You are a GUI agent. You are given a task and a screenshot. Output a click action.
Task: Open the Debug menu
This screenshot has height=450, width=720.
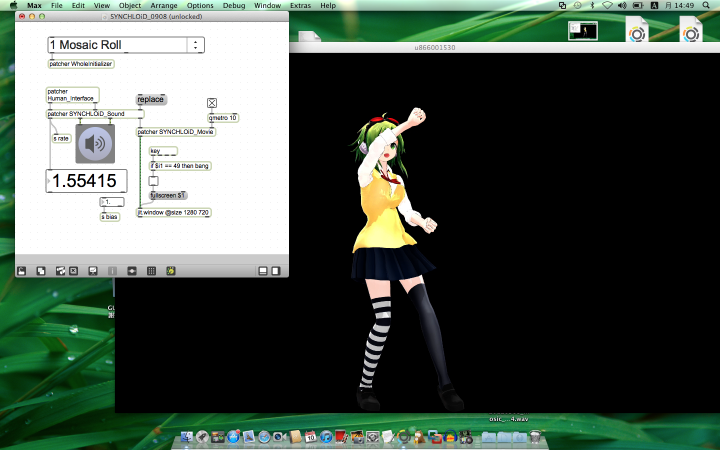pyautogui.click(x=234, y=6)
